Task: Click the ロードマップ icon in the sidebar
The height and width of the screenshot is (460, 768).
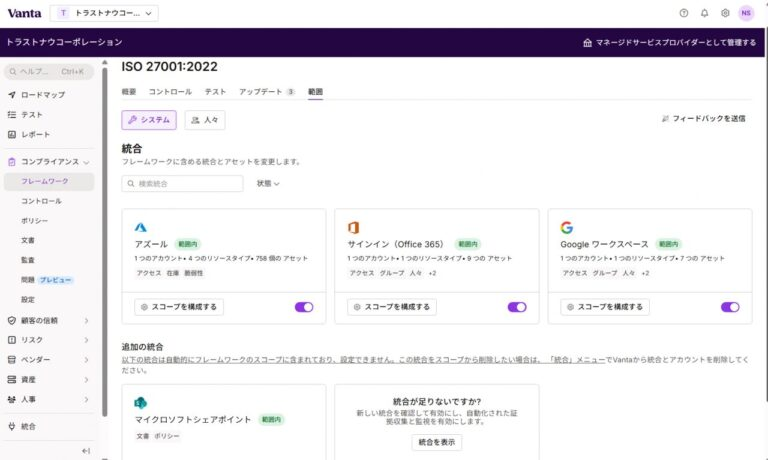Action: pos(12,95)
